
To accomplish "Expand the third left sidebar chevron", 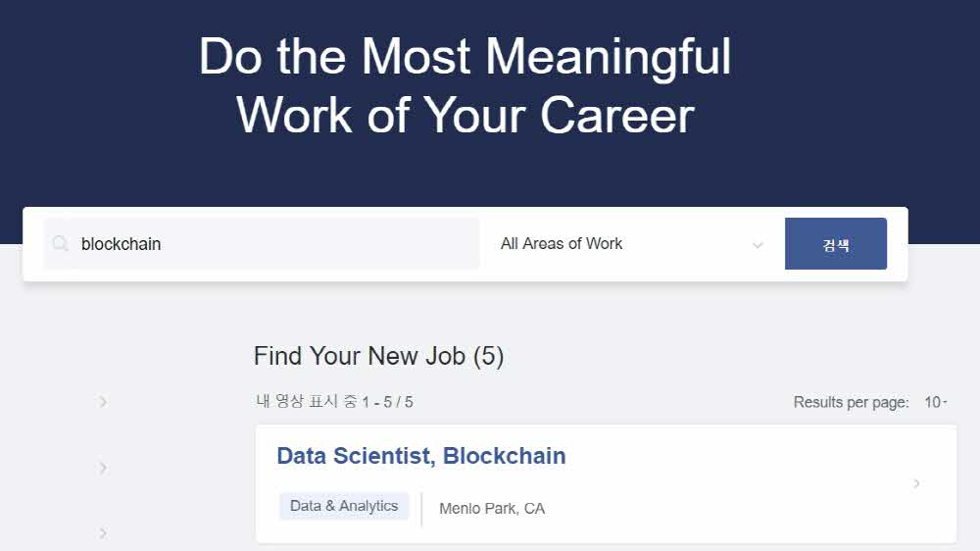I will (103, 532).
